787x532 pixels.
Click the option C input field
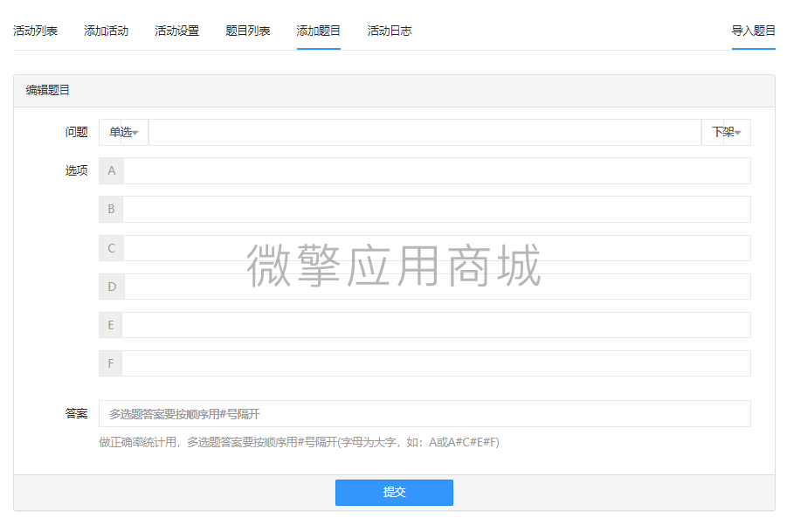coord(437,248)
